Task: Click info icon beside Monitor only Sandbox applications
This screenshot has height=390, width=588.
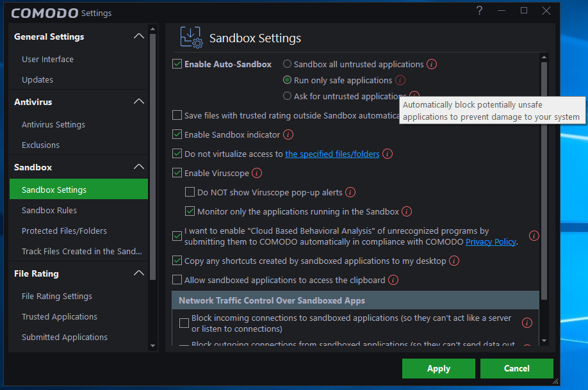Action: click(x=407, y=211)
